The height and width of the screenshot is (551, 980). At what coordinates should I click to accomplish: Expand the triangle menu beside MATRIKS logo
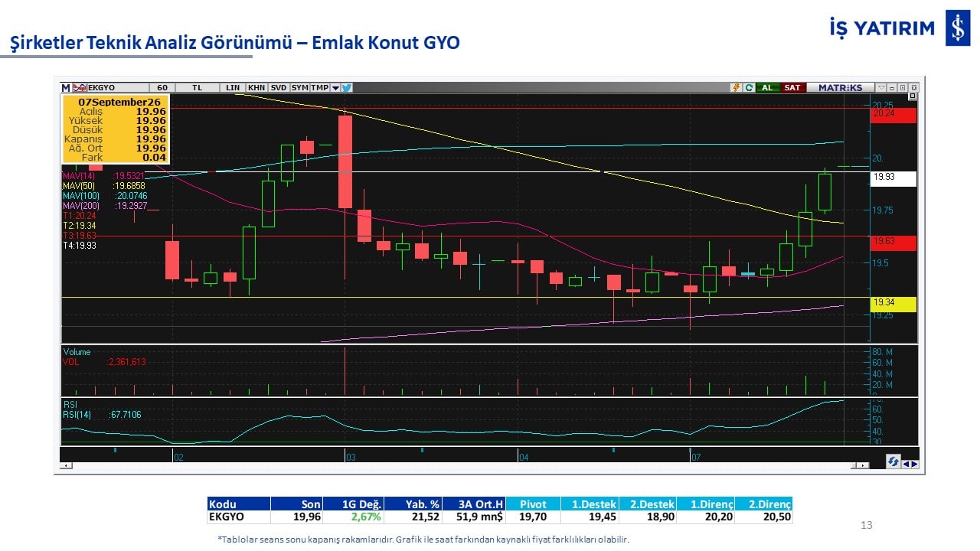[881, 87]
